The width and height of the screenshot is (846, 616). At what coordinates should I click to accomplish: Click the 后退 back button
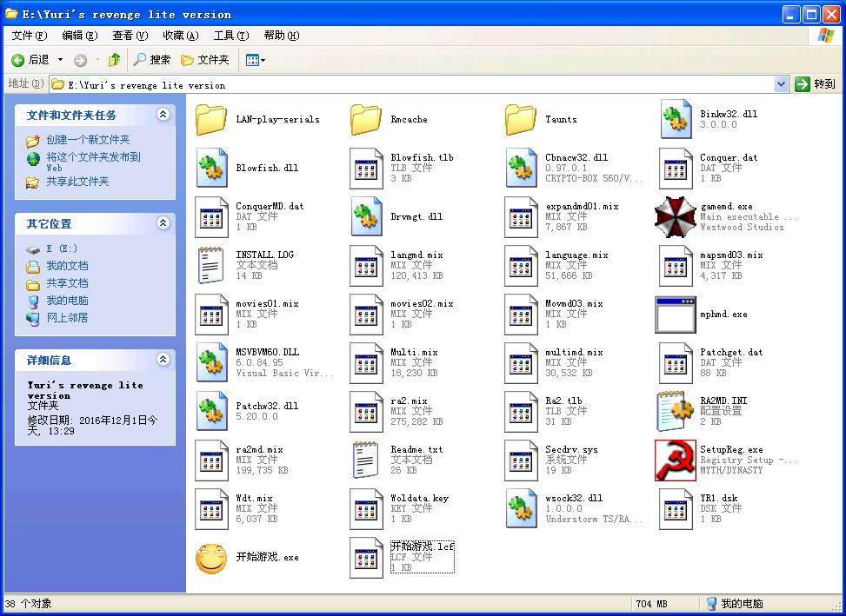tap(30, 60)
